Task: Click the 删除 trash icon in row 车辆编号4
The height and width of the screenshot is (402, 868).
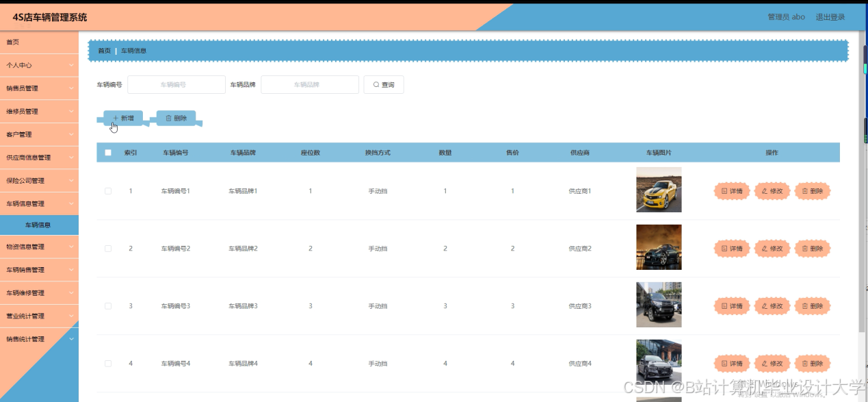Action: click(805, 364)
